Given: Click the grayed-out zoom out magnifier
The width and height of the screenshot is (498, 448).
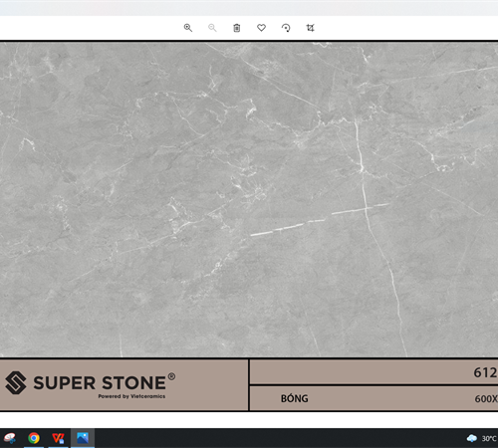Looking at the screenshot, I should [x=212, y=28].
